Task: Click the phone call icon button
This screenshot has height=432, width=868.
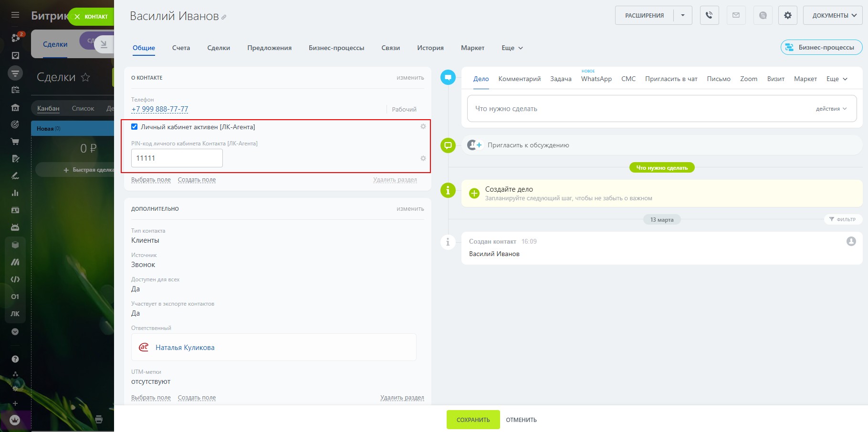Action: pyautogui.click(x=709, y=16)
